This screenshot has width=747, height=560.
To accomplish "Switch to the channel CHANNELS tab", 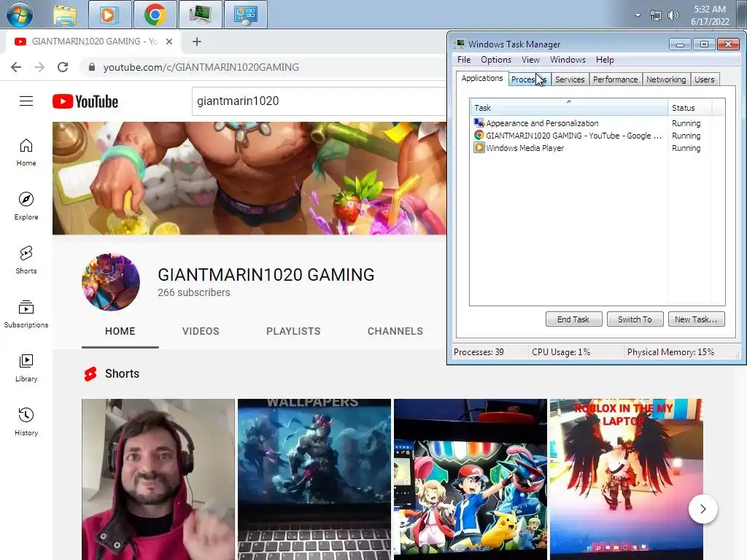I will [x=395, y=331].
